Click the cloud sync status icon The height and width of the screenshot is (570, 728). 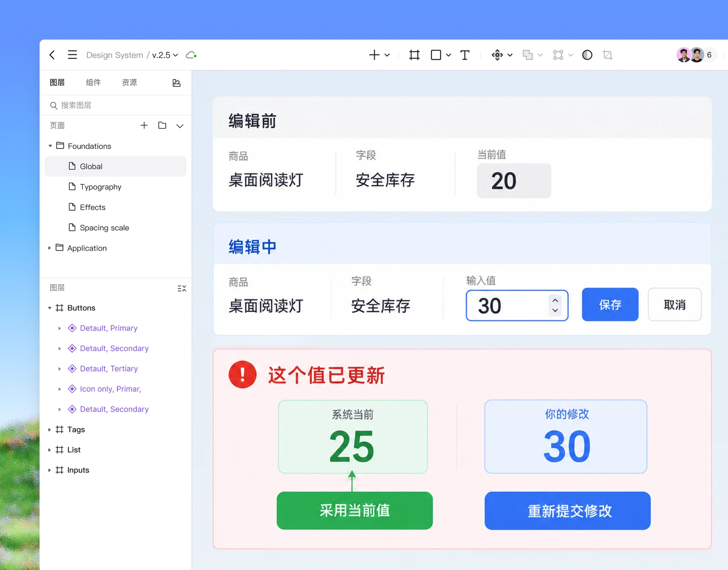click(x=191, y=55)
